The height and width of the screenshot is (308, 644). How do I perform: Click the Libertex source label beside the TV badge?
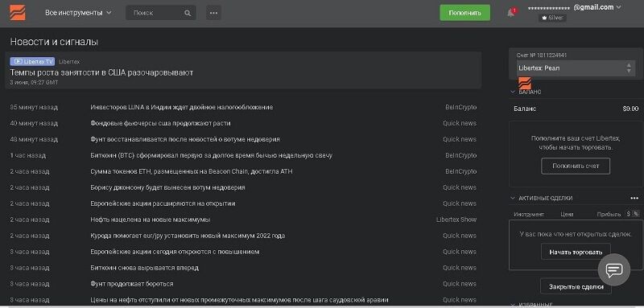pos(69,61)
